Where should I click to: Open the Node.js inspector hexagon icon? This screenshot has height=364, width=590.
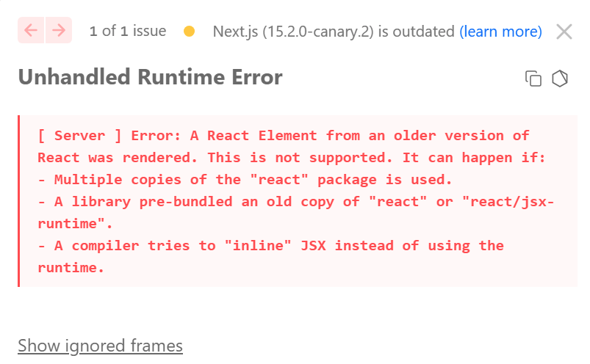[560, 79]
